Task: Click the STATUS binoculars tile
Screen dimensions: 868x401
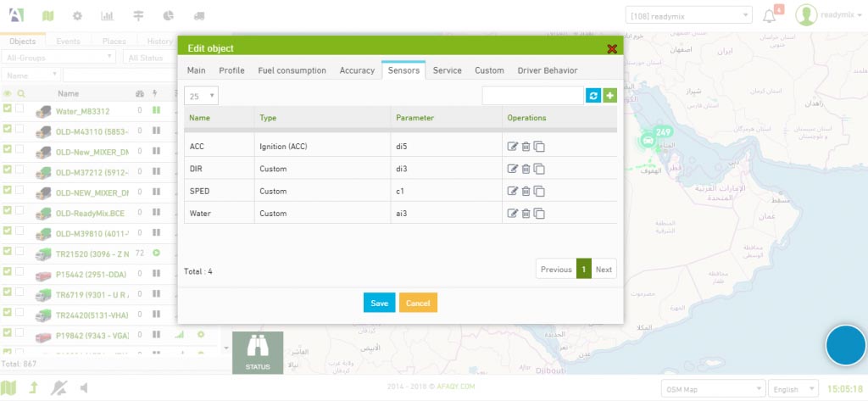Action: point(258,353)
